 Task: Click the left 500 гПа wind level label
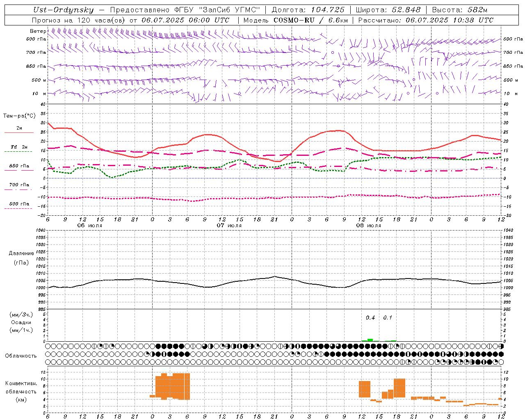coord(36,39)
